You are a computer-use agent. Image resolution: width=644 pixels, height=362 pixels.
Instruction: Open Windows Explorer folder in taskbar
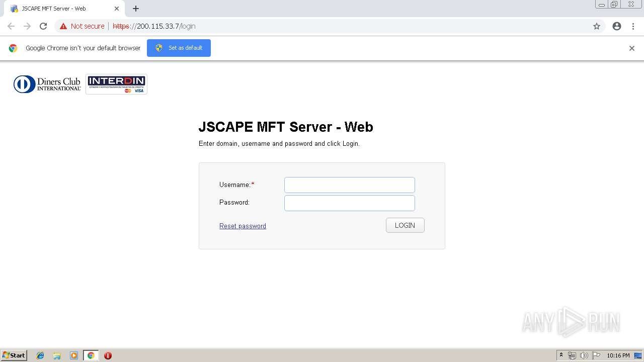point(57,355)
